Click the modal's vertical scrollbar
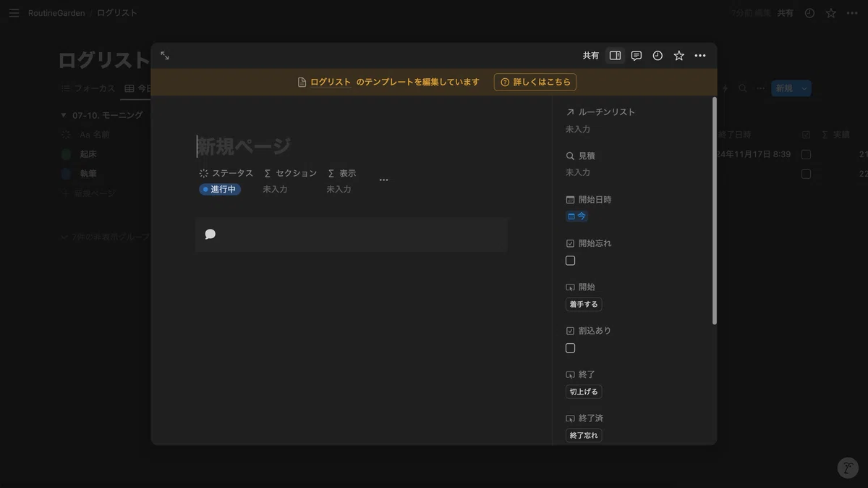The width and height of the screenshot is (868, 488). click(715, 210)
